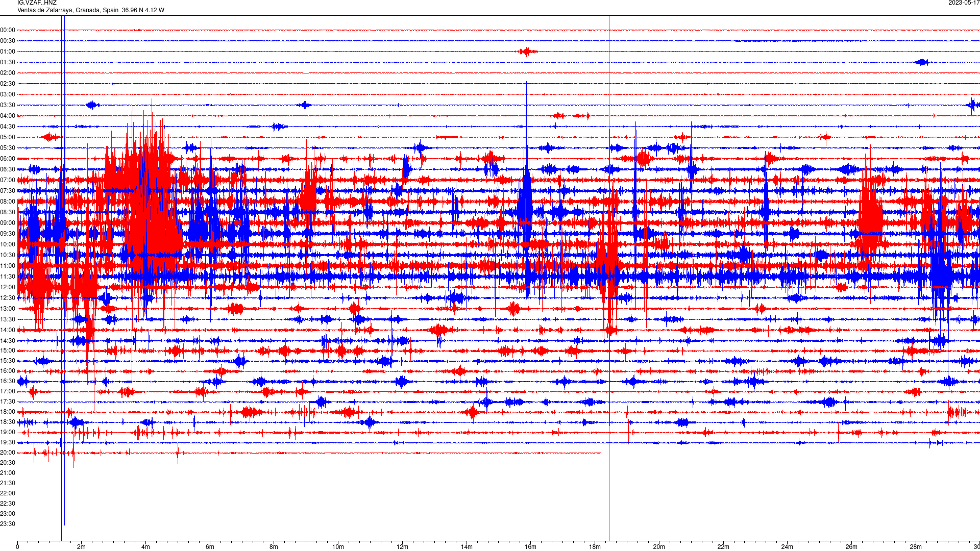Select the 12:00 time row label
The height and width of the screenshot is (551, 980).
[8, 287]
